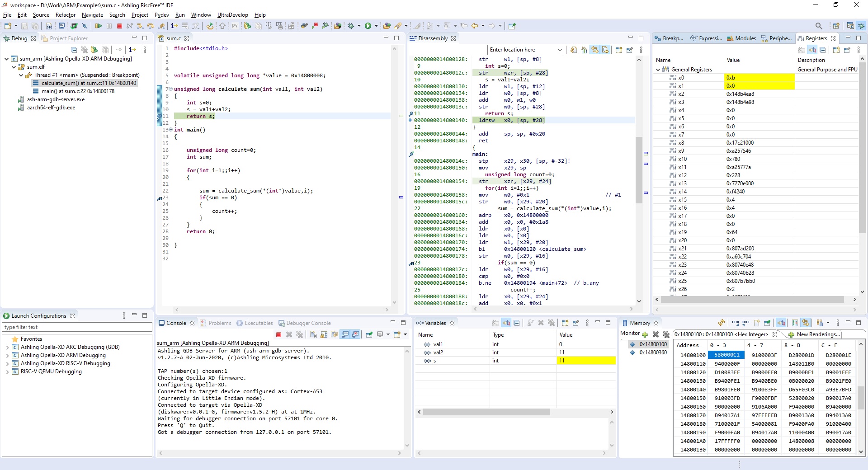Click the green Add Memory Monitor plus
This screenshot has width=868, height=470.
(x=645, y=334)
